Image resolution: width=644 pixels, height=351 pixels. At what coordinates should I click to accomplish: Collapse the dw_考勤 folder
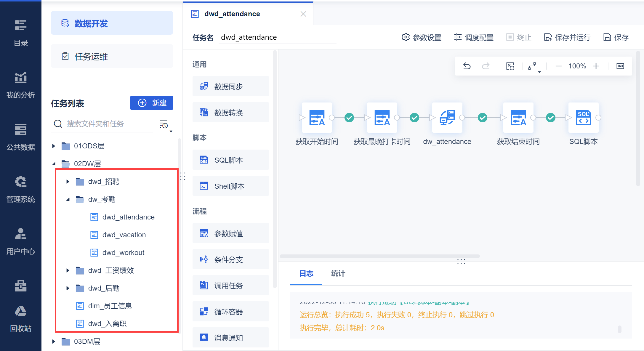click(68, 199)
